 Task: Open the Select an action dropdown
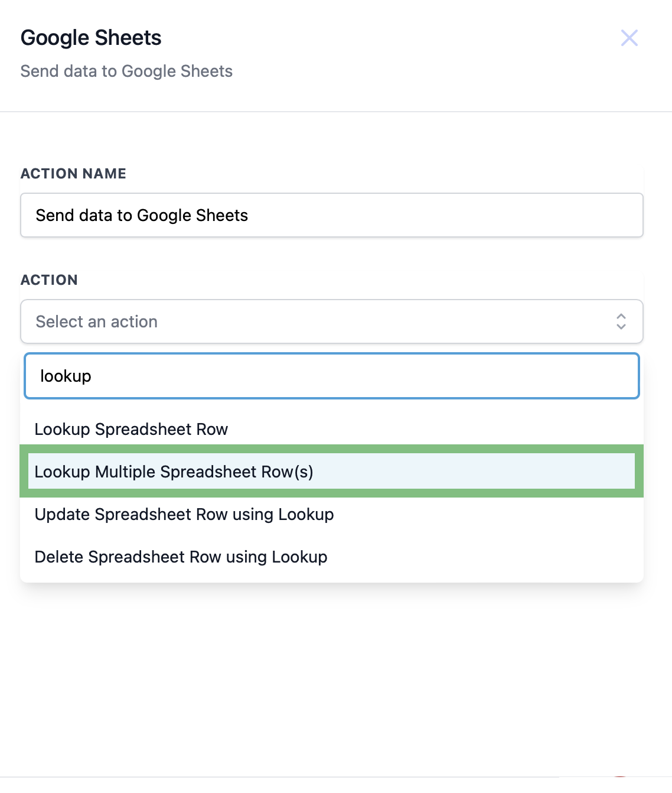[332, 321]
